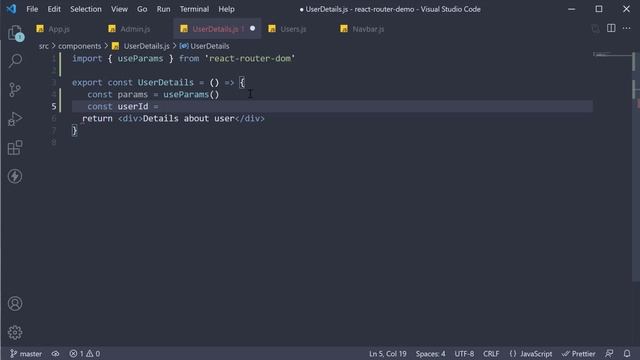Change the UTF-8 file encoding
This screenshot has width=640, height=360.
[464, 353]
